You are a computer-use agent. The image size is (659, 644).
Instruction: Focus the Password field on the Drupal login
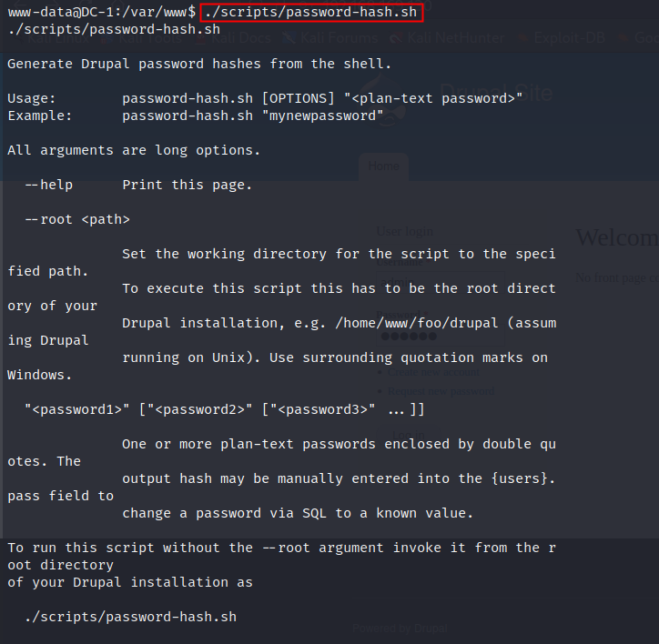(441, 336)
